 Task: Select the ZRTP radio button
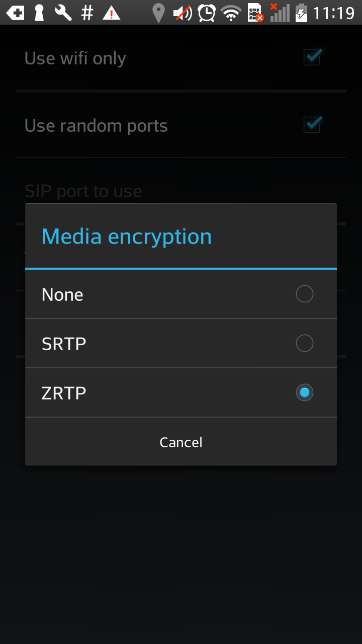coord(304,392)
